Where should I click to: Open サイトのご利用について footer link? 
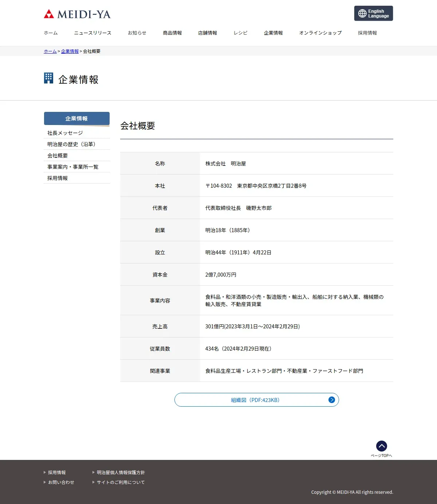point(121,482)
